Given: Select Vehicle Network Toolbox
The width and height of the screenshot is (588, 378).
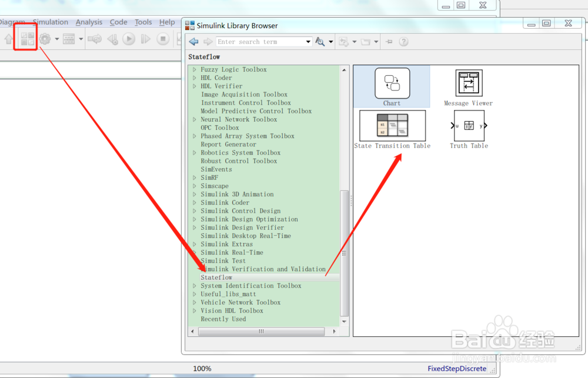Looking at the screenshot, I should point(240,302).
